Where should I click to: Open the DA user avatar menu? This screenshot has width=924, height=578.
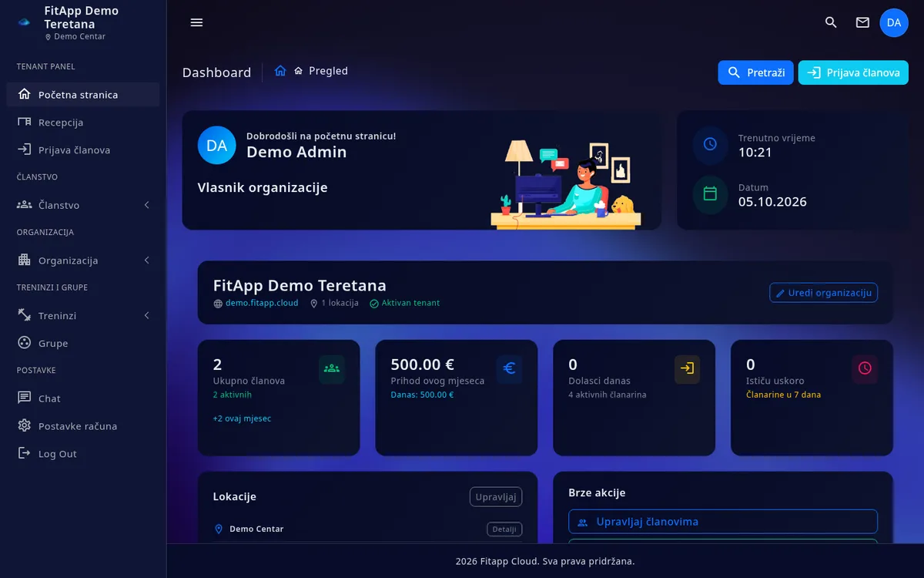(894, 22)
